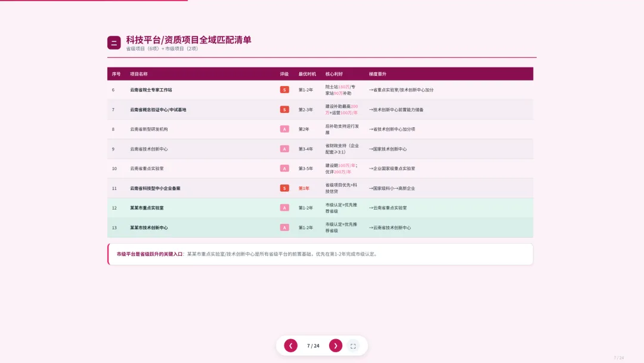Select the 某某市技术创新中心 project name

coord(148,227)
